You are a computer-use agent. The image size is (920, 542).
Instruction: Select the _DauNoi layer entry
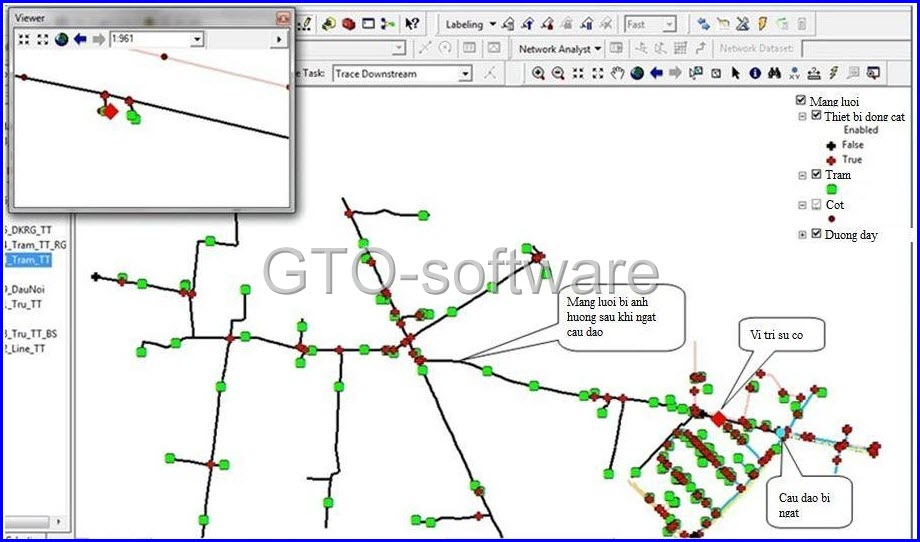[x=24, y=289]
